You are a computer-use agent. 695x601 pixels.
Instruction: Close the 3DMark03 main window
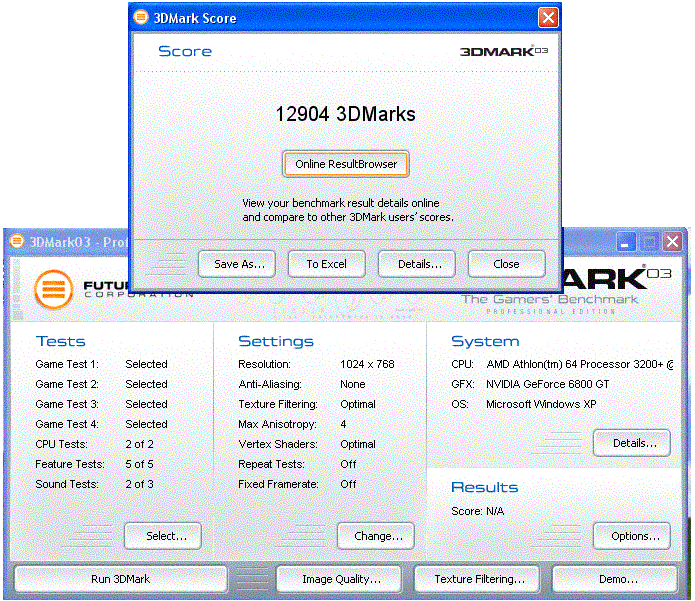point(672,242)
